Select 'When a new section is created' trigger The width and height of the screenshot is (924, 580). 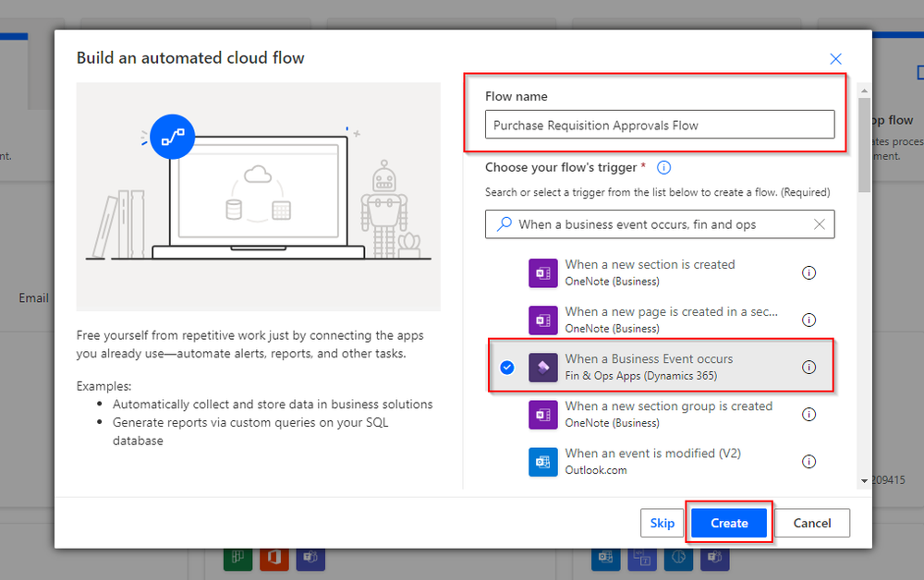tap(660, 272)
